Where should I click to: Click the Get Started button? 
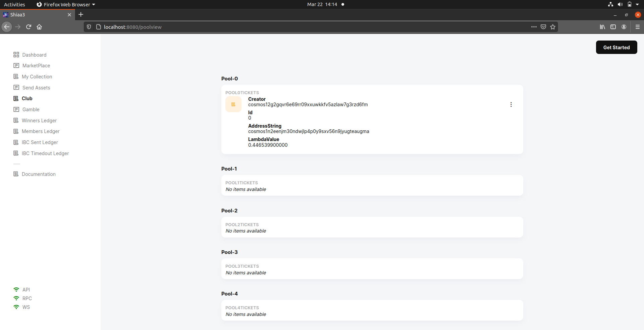(616, 47)
